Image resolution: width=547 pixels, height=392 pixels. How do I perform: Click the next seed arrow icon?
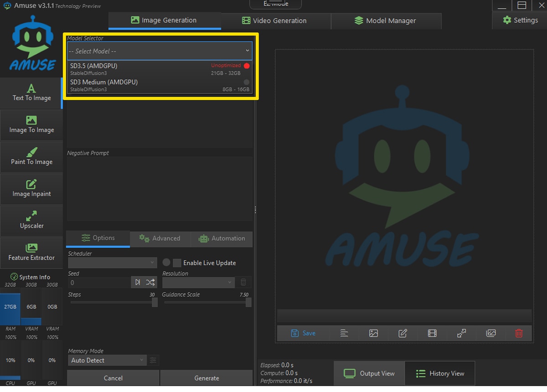pos(138,283)
